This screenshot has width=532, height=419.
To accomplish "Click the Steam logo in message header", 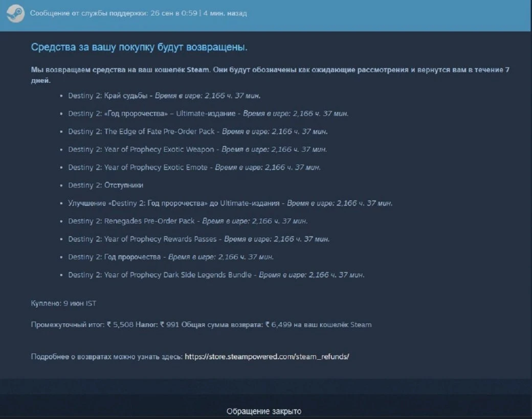I will click(x=15, y=13).
